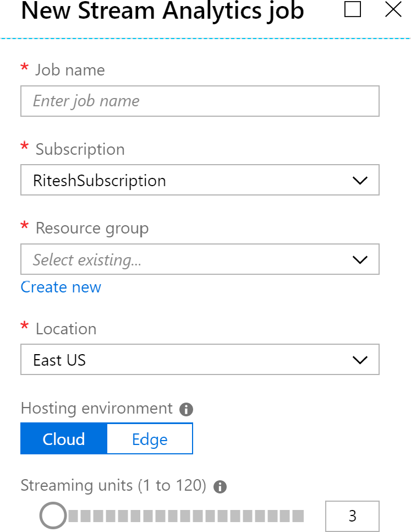The height and width of the screenshot is (532, 411).
Task: Click the Hosting environment info icon
Action: click(186, 409)
